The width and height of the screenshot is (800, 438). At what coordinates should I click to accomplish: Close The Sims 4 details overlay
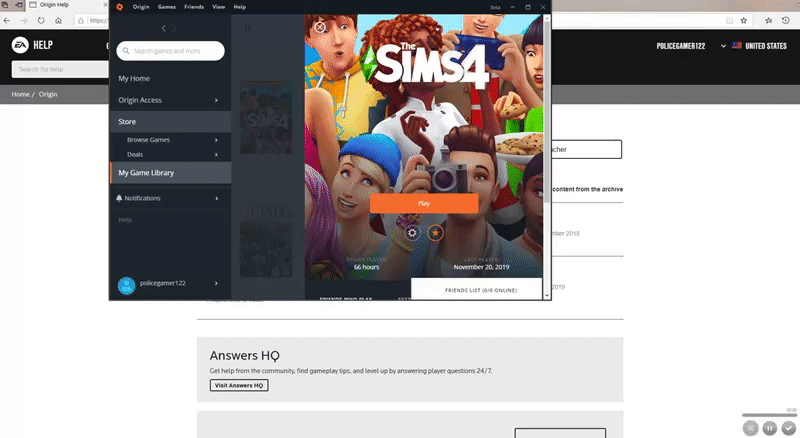[320, 27]
